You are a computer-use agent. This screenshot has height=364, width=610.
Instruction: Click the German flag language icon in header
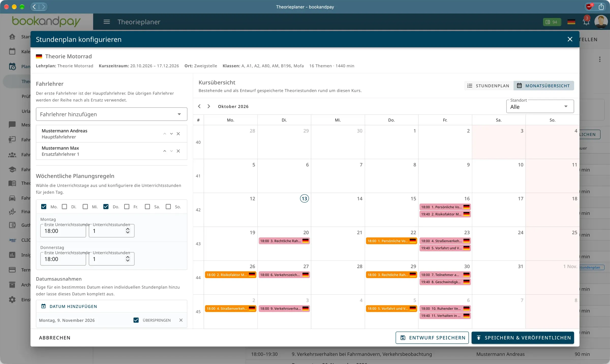tap(571, 22)
